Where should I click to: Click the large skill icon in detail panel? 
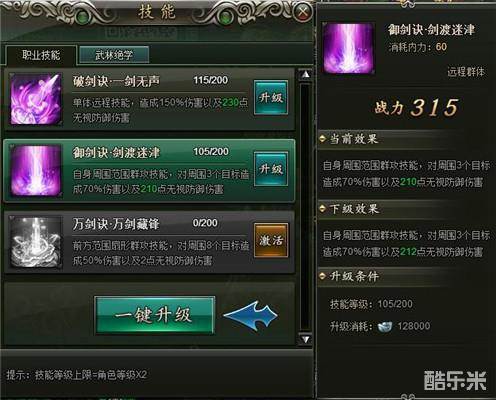point(349,48)
